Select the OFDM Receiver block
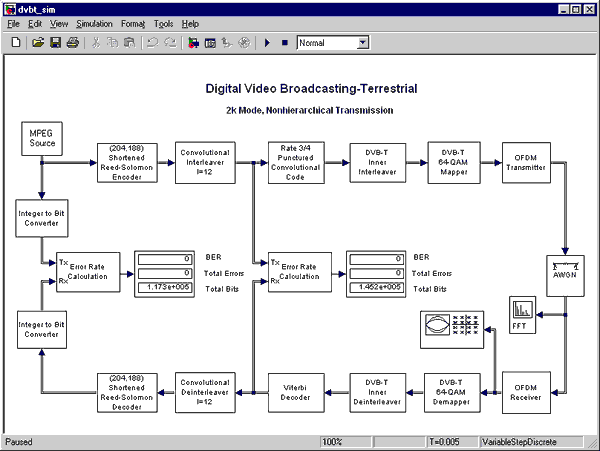This screenshot has width=600, height=451. 526,392
